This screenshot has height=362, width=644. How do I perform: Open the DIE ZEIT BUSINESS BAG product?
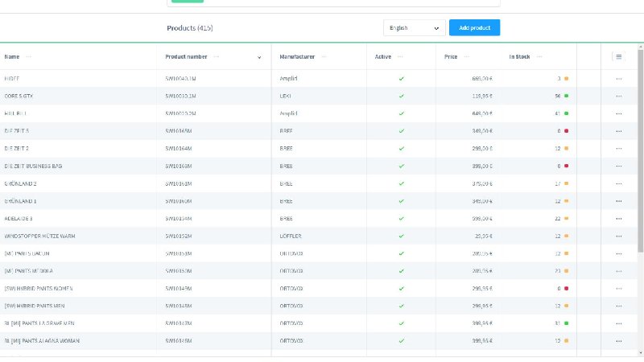coord(33,167)
